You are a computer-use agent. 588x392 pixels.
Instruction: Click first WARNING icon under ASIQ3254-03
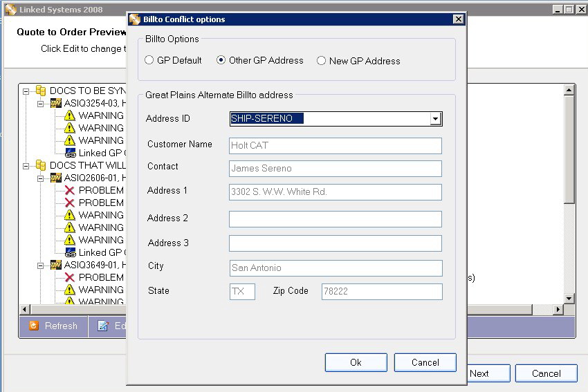(70, 115)
